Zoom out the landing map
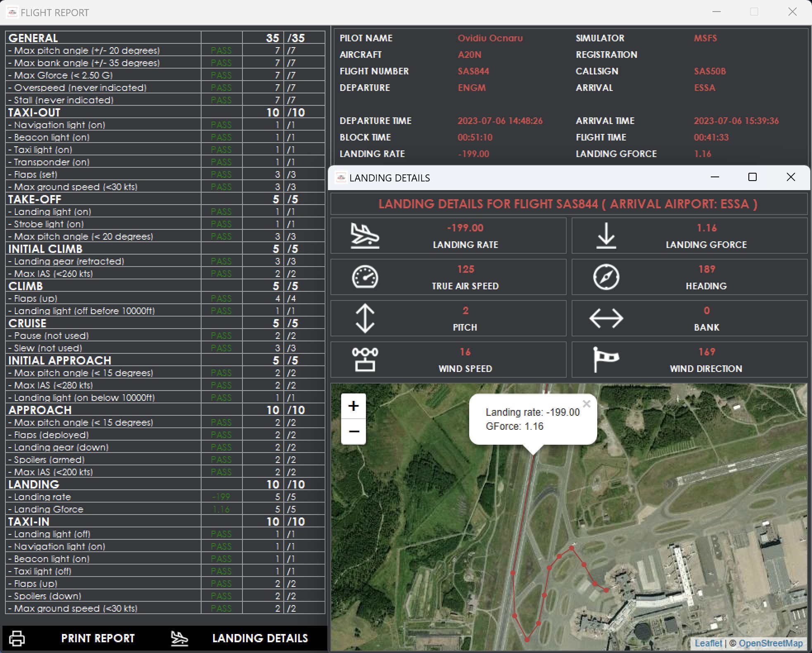Viewport: 812px width, 653px height. pyautogui.click(x=353, y=431)
